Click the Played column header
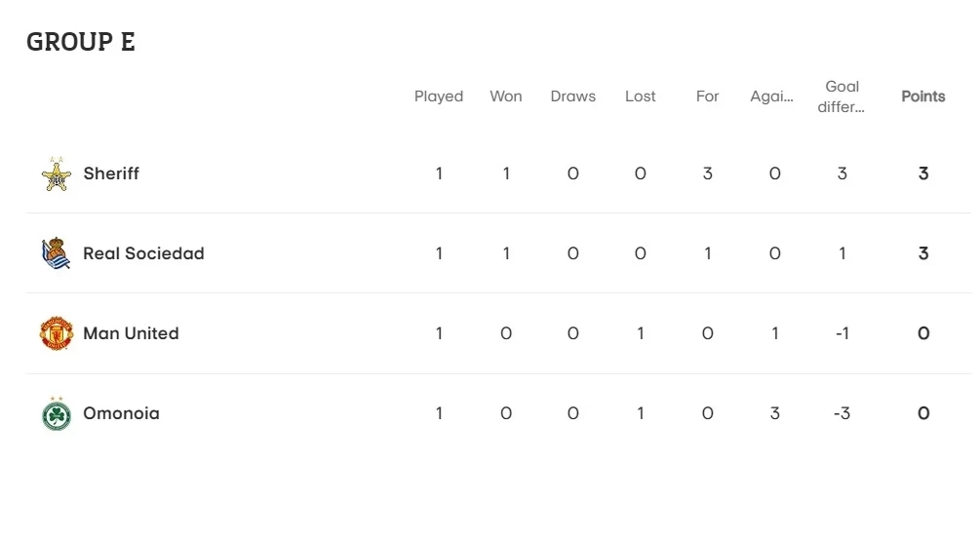This screenshot has height=540, width=980. pyautogui.click(x=439, y=96)
